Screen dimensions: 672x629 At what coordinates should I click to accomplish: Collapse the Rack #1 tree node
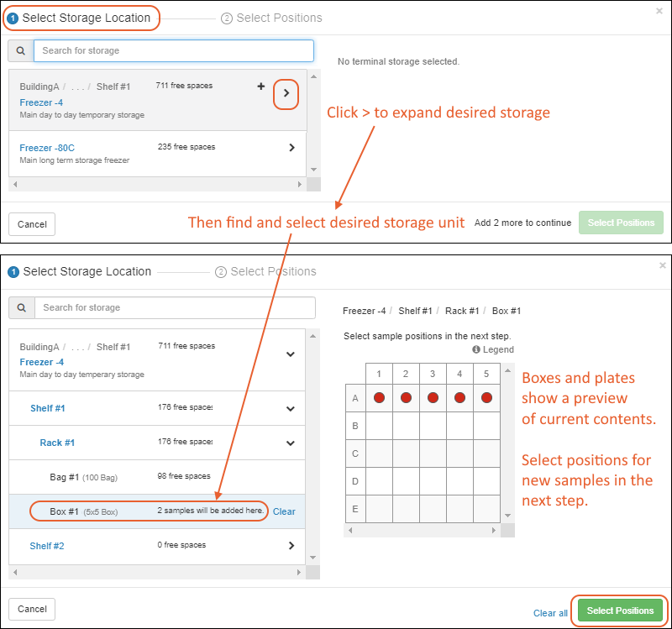click(x=291, y=443)
